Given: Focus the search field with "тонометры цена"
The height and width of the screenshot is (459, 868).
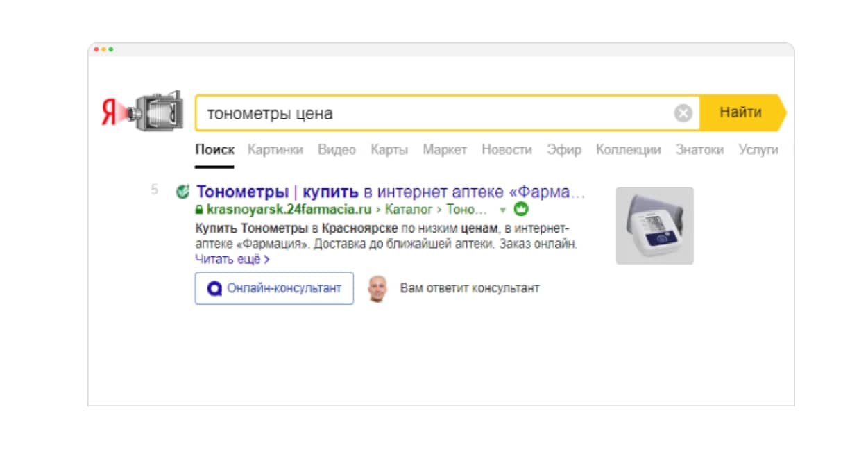Looking at the screenshot, I should (x=430, y=113).
